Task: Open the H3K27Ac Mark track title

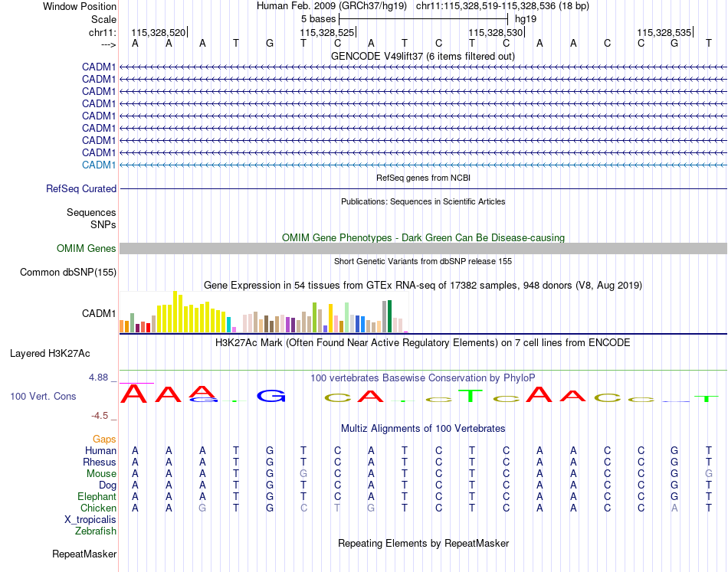Action: tap(423, 343)
